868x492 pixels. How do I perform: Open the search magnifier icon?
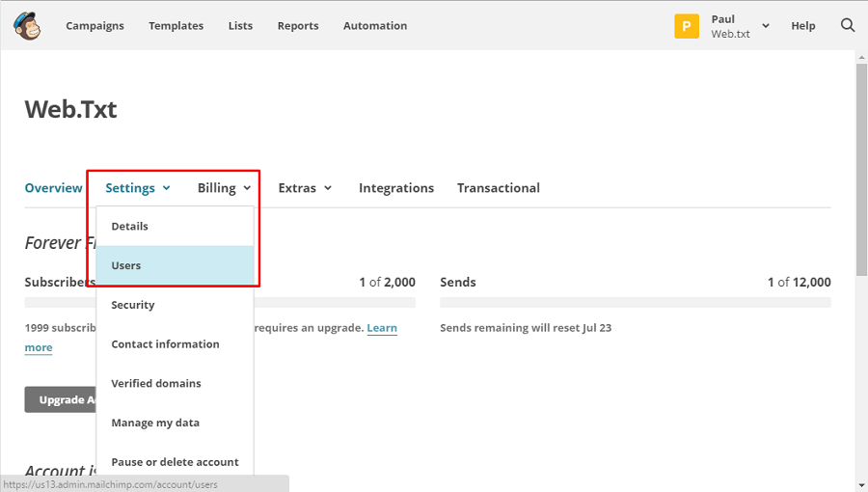click(848, 25)
